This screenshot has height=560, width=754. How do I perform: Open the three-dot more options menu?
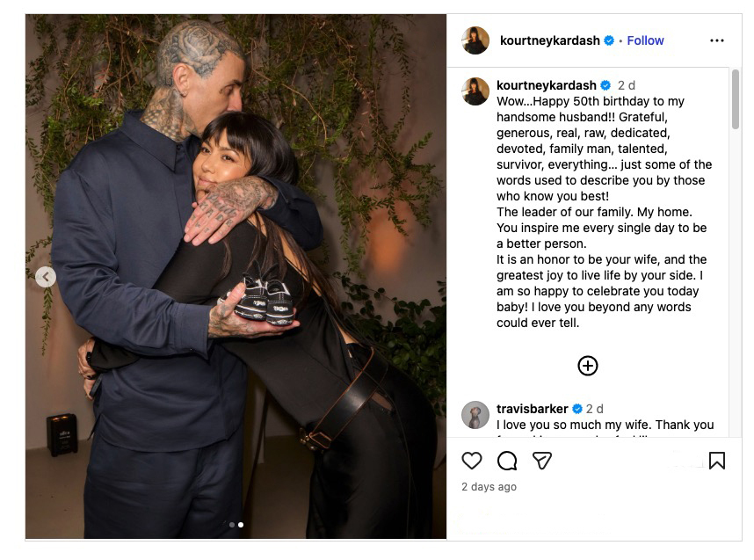[716, 40]
